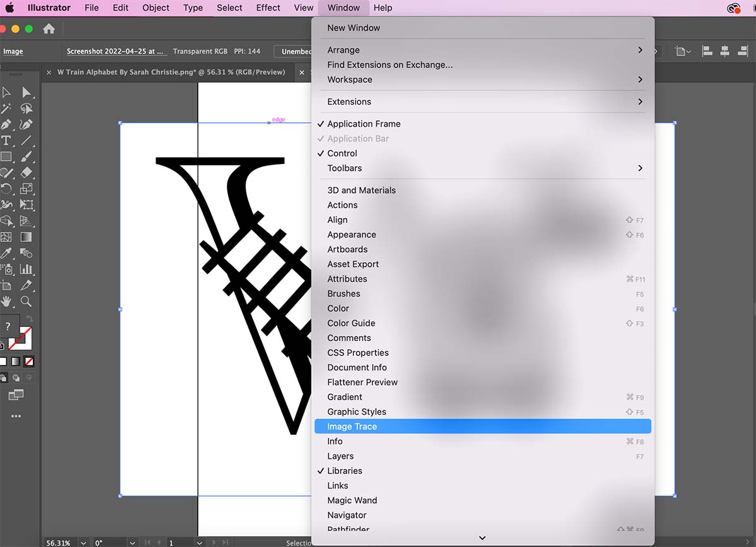The image size is (756, 547).
Task: Click the Change Screen Mode icon
Action: point(16,394)
